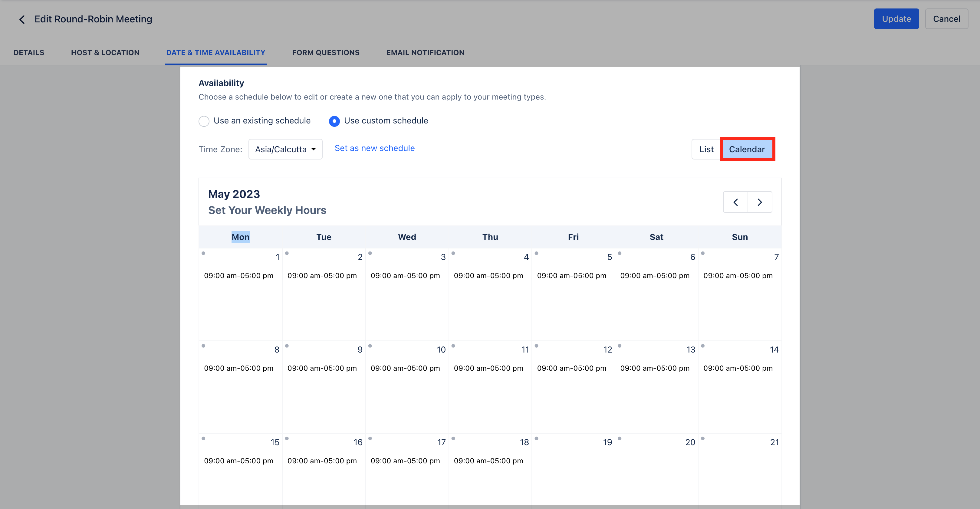This screenshot has width=980, height=509.
Task: Select hours on May 5
Action: tap(571, 275)
